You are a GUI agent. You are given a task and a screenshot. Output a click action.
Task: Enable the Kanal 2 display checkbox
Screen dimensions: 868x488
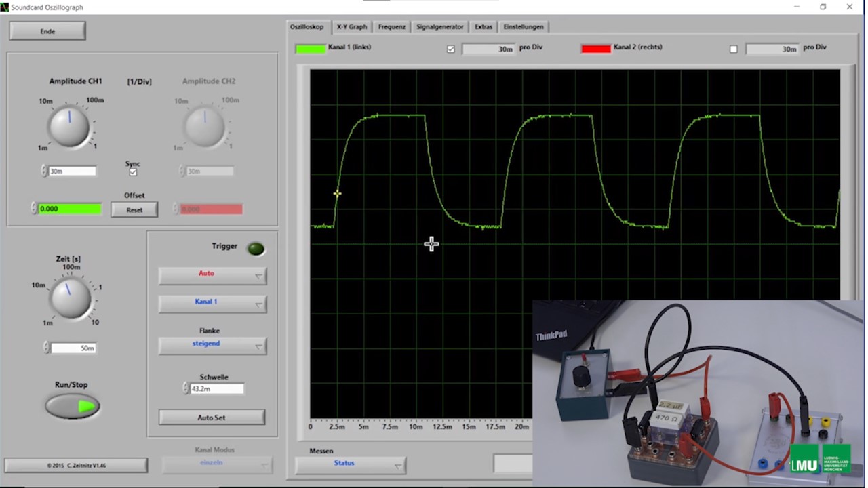coord(733,49)
